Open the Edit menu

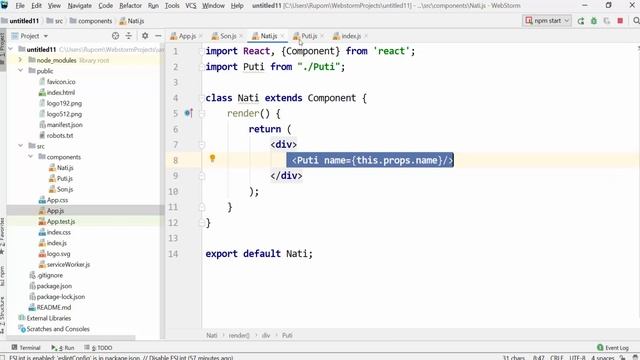pyautogui.click(x=36, y=6)
